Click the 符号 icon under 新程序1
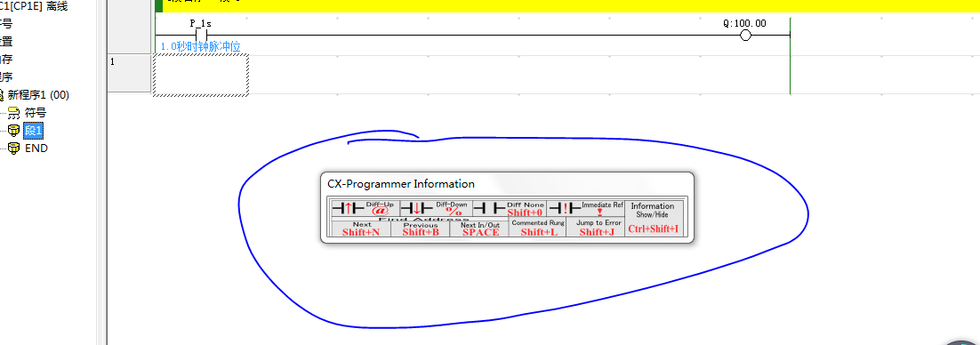The image size is (980, 345). [13, 113]
